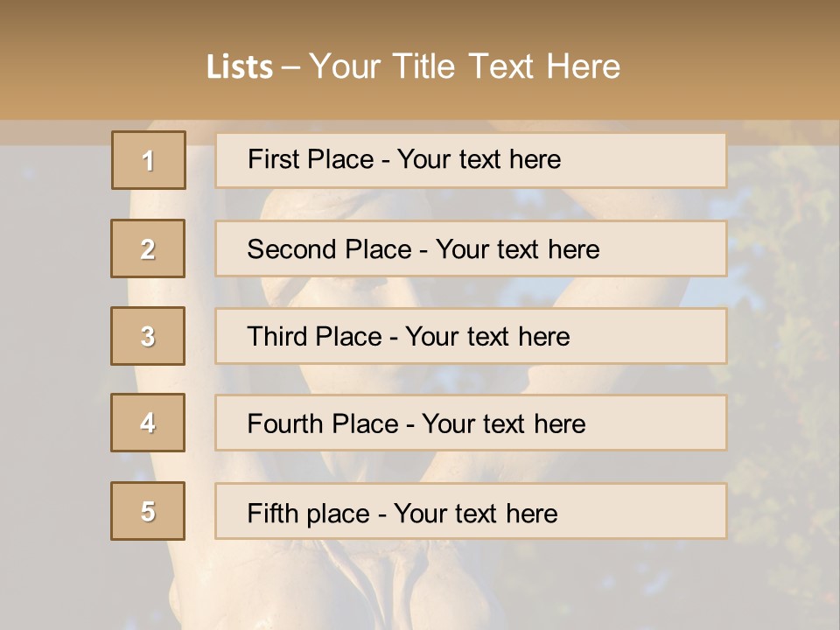840x630 pixels.
Task: Click the number 3 box
Action: tap(148, 336)
